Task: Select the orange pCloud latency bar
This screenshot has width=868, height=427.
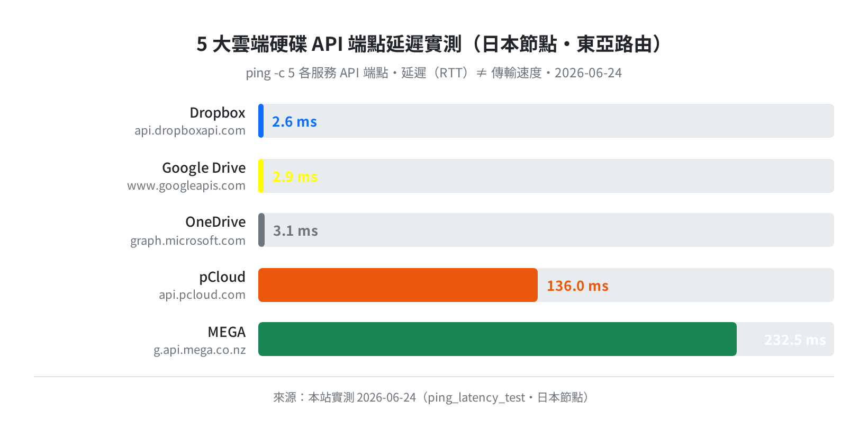Action: 398,285
